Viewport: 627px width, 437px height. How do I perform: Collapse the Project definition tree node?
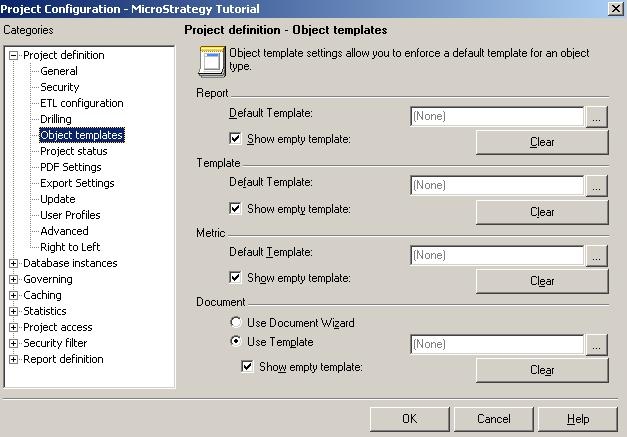point(13,55)
